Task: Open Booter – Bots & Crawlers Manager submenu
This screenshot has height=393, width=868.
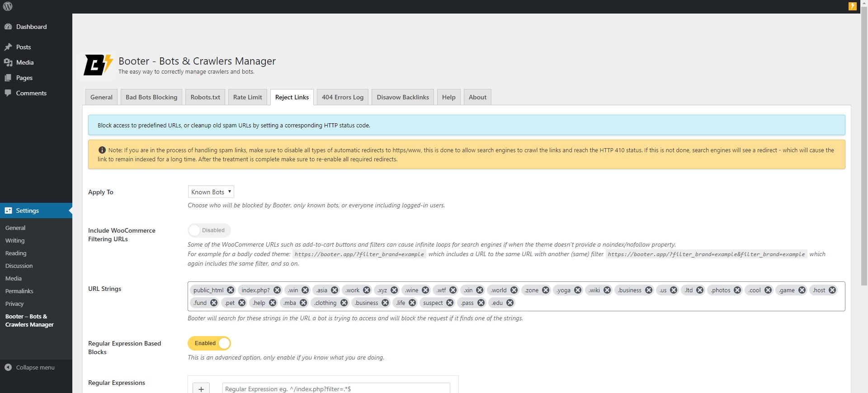Action: point(29,321)
